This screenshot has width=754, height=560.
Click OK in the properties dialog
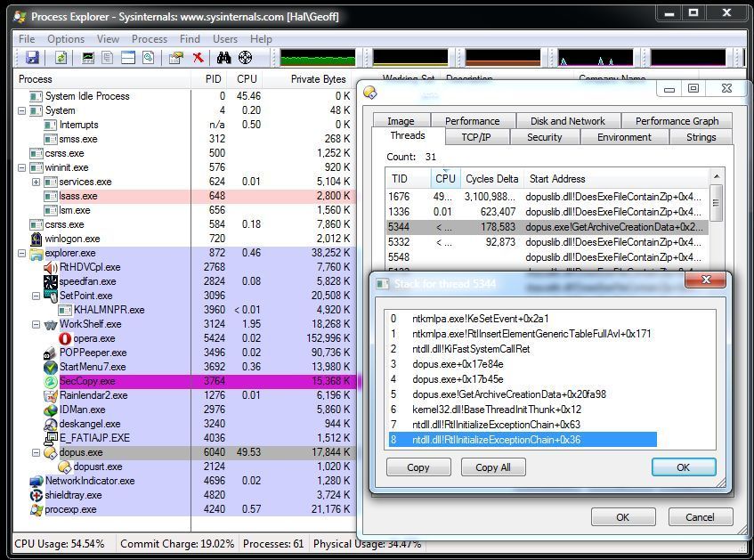[623, 517]
